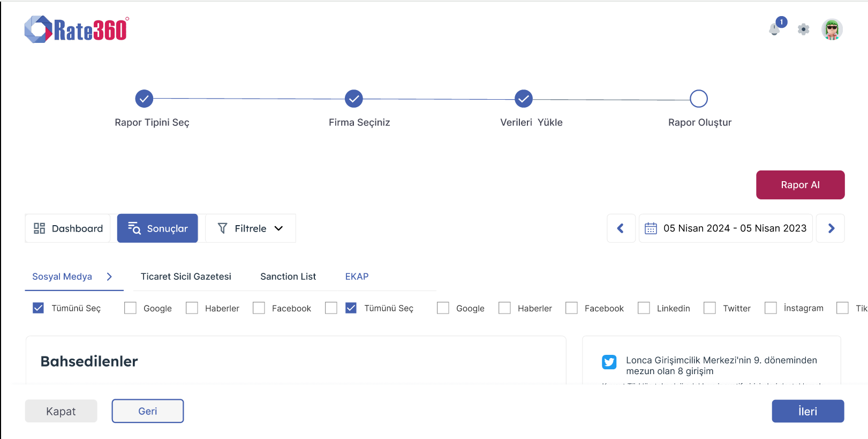Open the user avatar menu

tap(832, 29)
